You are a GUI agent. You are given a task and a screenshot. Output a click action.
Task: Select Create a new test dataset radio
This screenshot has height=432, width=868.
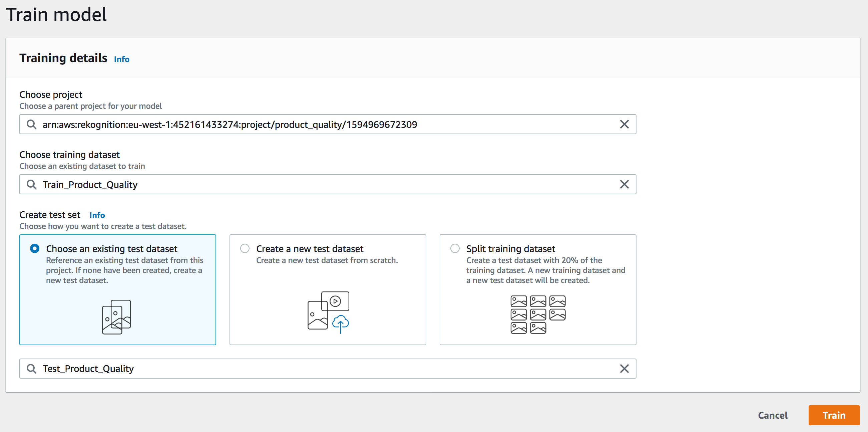coord(245,248)
